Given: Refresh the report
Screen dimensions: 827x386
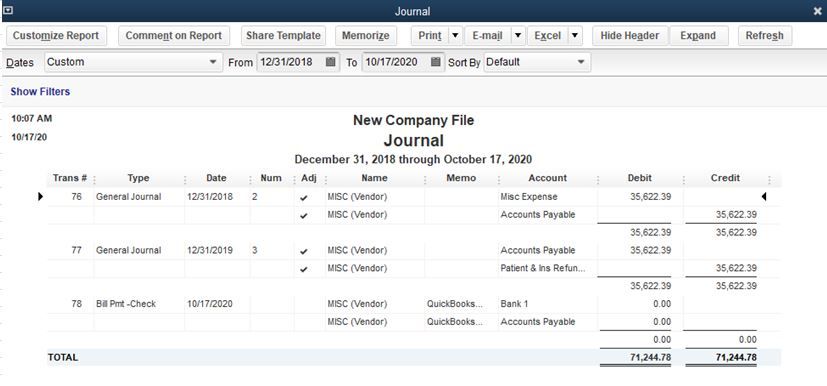Looking at the screenshot, I should pos(764,36).
